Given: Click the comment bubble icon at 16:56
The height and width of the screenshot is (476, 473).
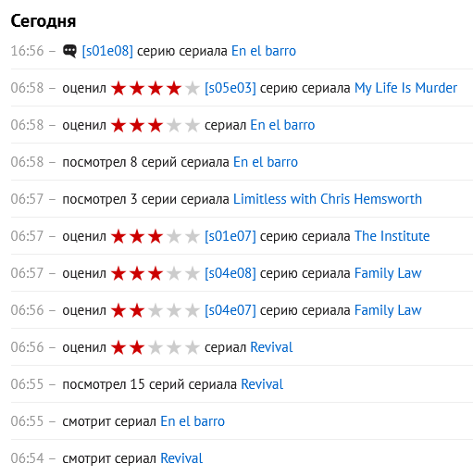Looking at the screenshot, I should click(x=69, y=51).
